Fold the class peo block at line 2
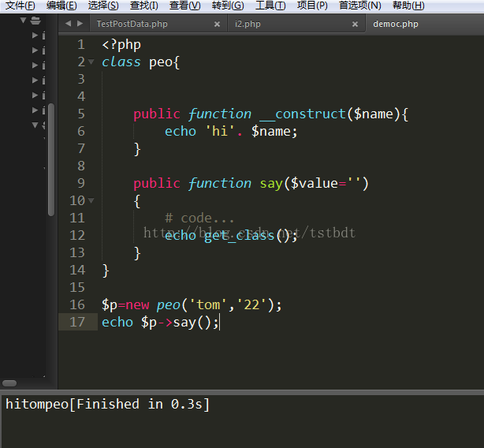Viewport: 484px width, 448px height. [x=91, y=62]
